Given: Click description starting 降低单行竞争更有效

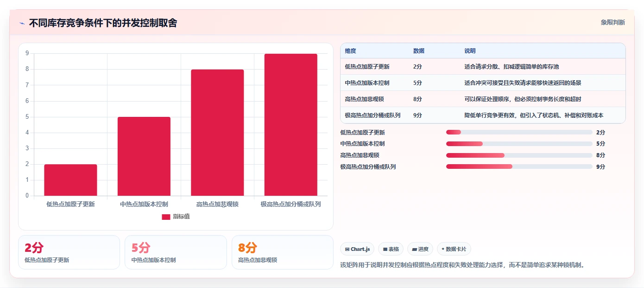Looking at the screenshot, I should (x=534, y=115).
